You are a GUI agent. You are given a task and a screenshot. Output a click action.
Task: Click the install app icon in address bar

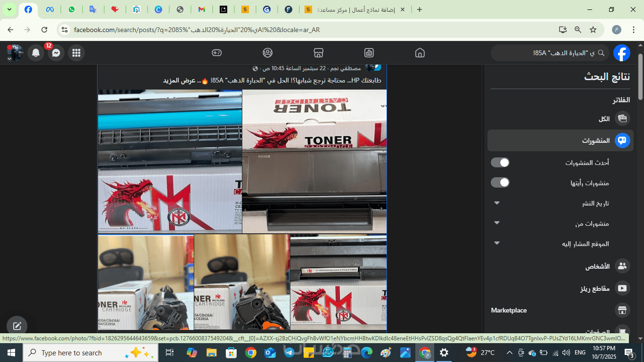[x=563, y=30]
